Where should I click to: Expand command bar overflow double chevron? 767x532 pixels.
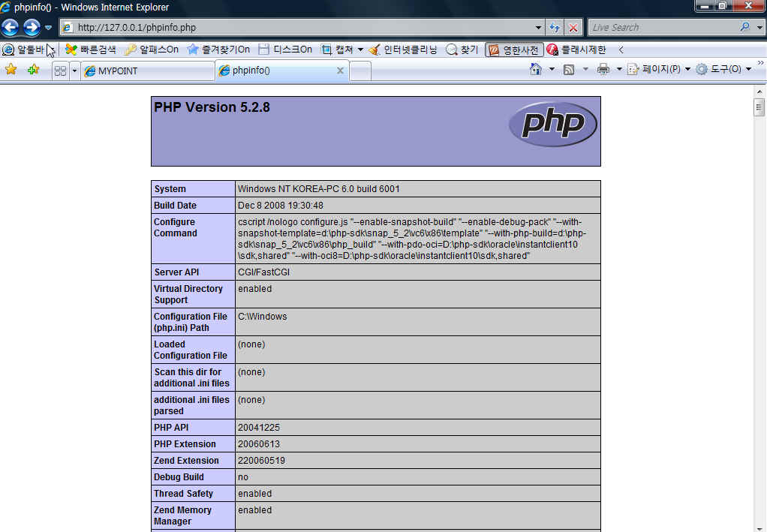[x=760, y=62]
